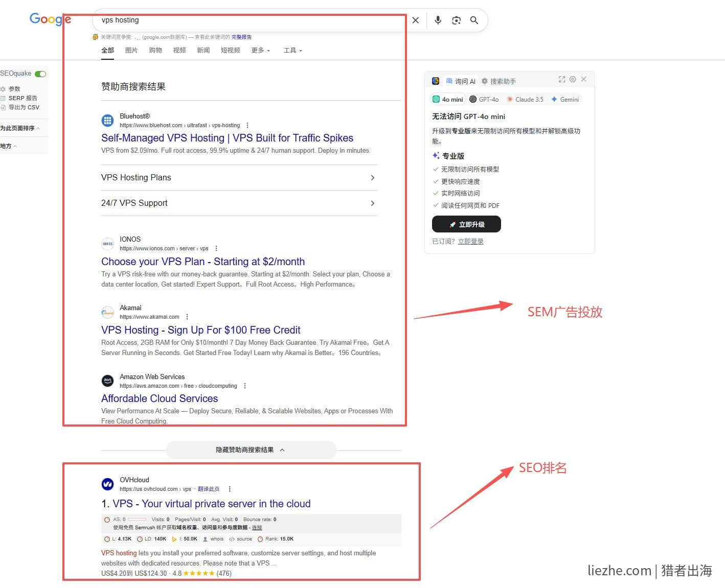725x588 pixels.
Task: Expand the AI panel to fullscreen
Action: pyautogui.click(x=562, y=79)
